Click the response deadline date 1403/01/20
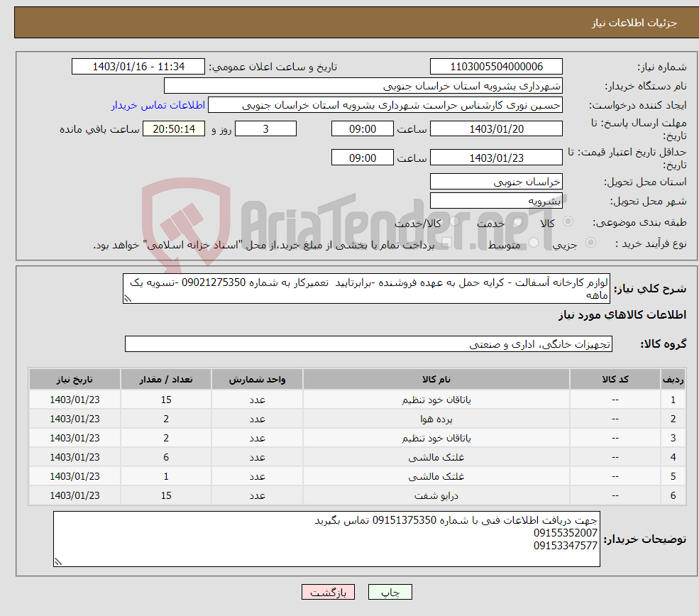The image size is (699, 616). [x=496, y=129]
